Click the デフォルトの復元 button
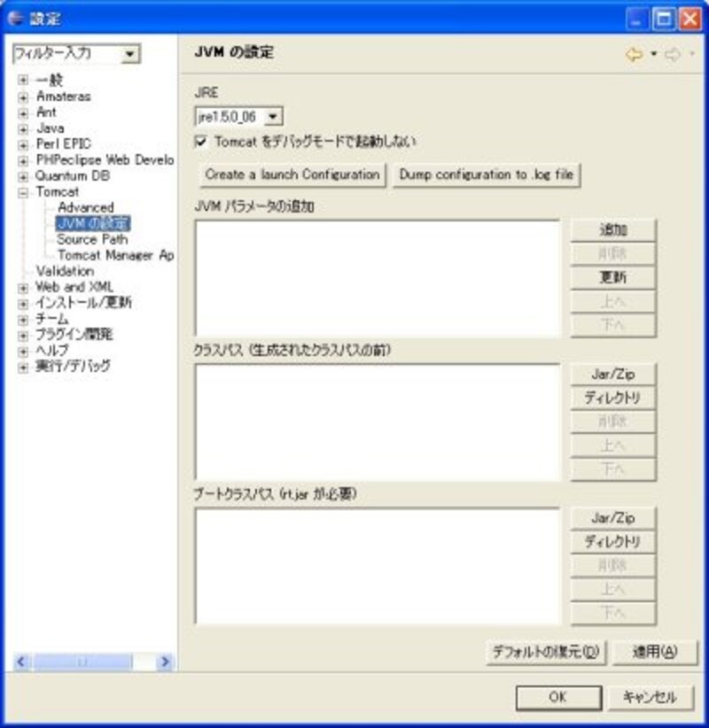 pyautogui.click(x=545, y=652)
